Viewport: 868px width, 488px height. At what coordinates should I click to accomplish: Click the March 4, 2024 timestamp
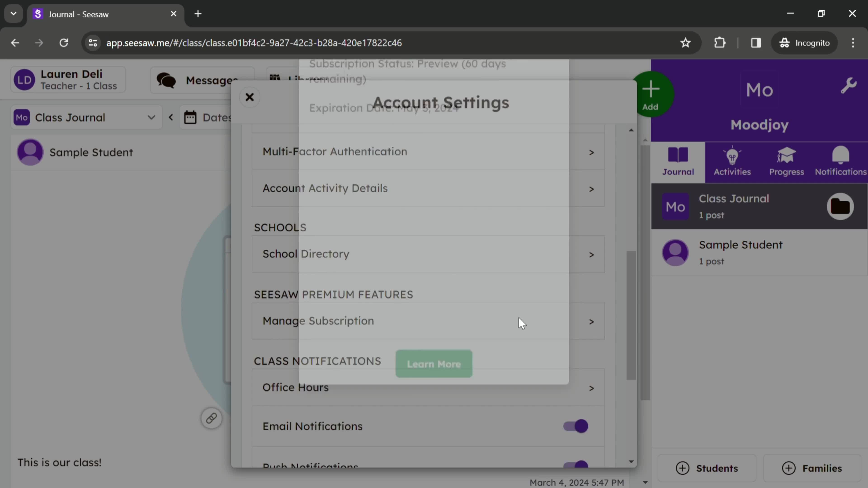(577, 482)
